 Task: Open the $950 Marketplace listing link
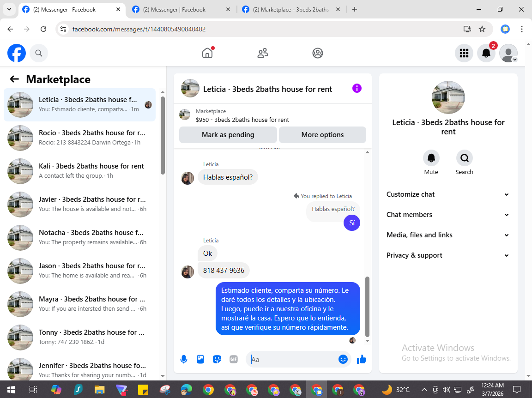[242, 120]
